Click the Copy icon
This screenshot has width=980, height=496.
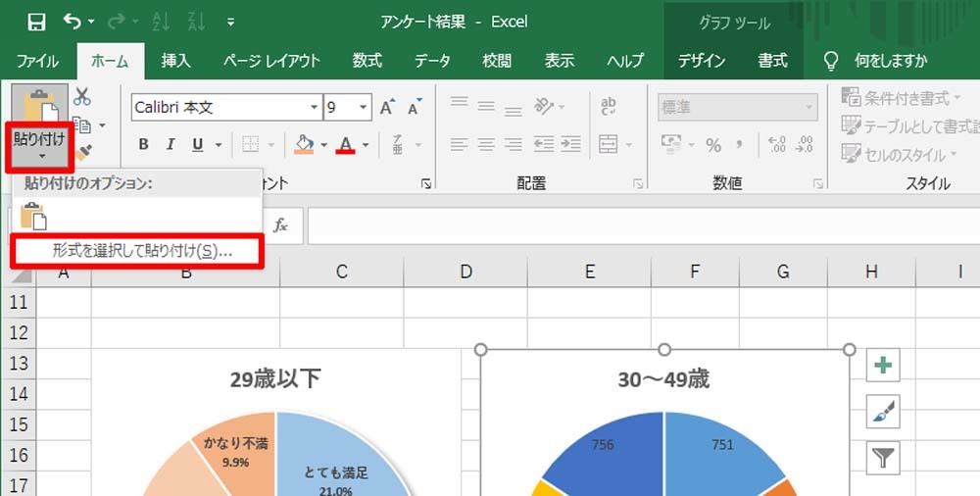[x=82, y=125]
